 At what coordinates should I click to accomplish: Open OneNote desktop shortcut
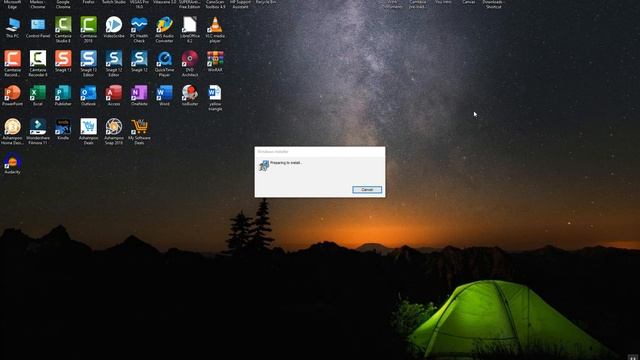(139, 95)
